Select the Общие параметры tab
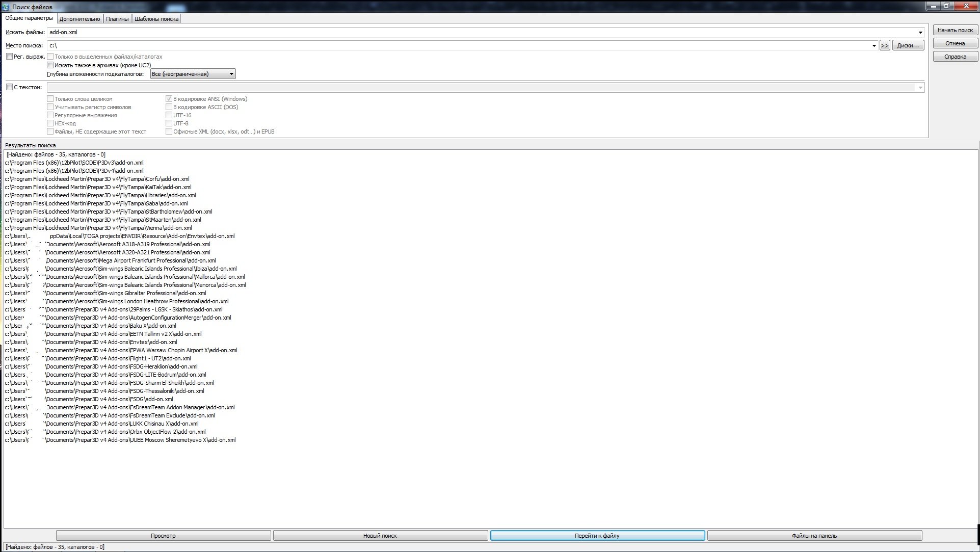 tap(29, 18)
